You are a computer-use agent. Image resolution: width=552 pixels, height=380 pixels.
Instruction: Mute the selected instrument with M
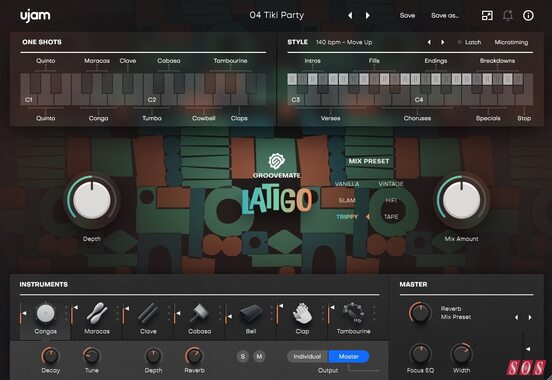(259, 356)
